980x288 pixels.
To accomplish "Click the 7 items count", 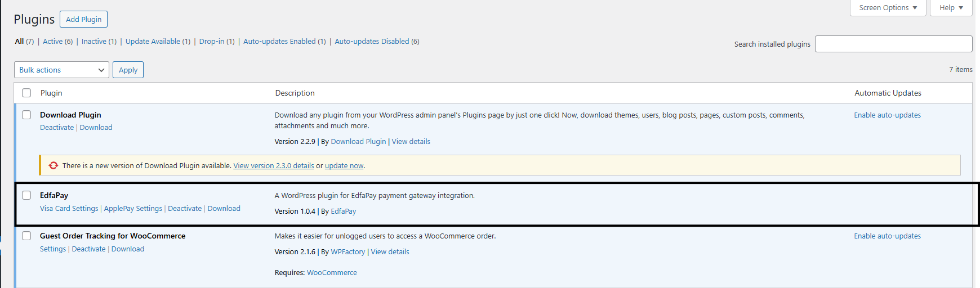I will pyautogui.click(x=961, y=70).
